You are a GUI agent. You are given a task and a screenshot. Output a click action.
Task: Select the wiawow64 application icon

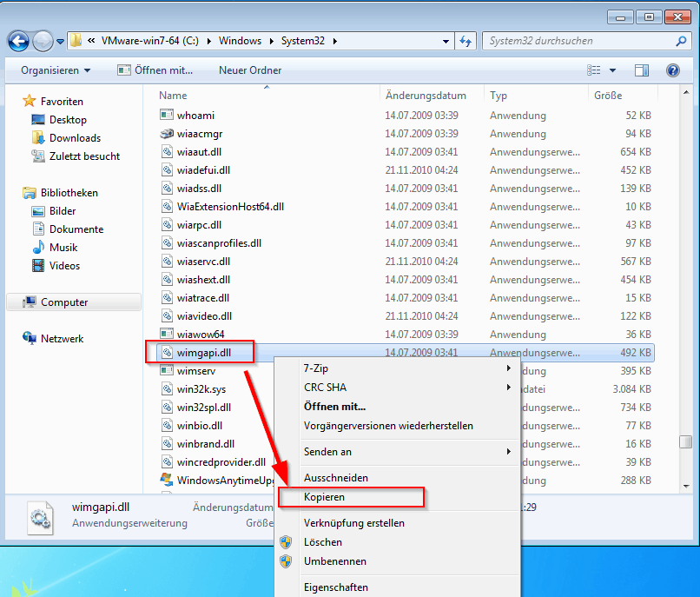(x=167, y=335)
